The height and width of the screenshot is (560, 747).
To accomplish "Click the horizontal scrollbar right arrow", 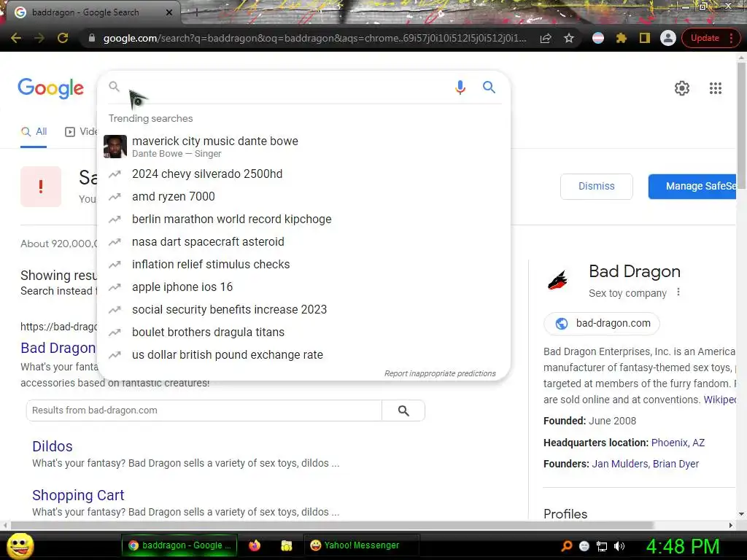I will click(x=730, y=525).
